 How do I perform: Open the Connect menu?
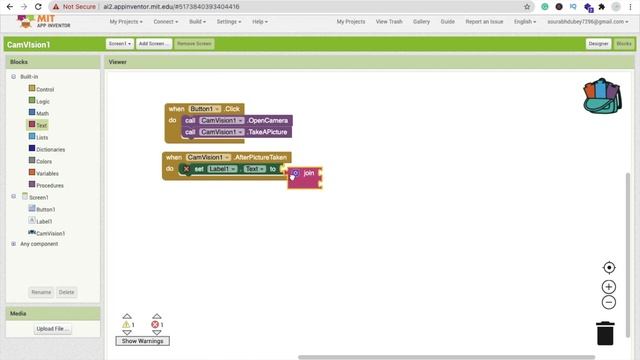pos(166,22)
